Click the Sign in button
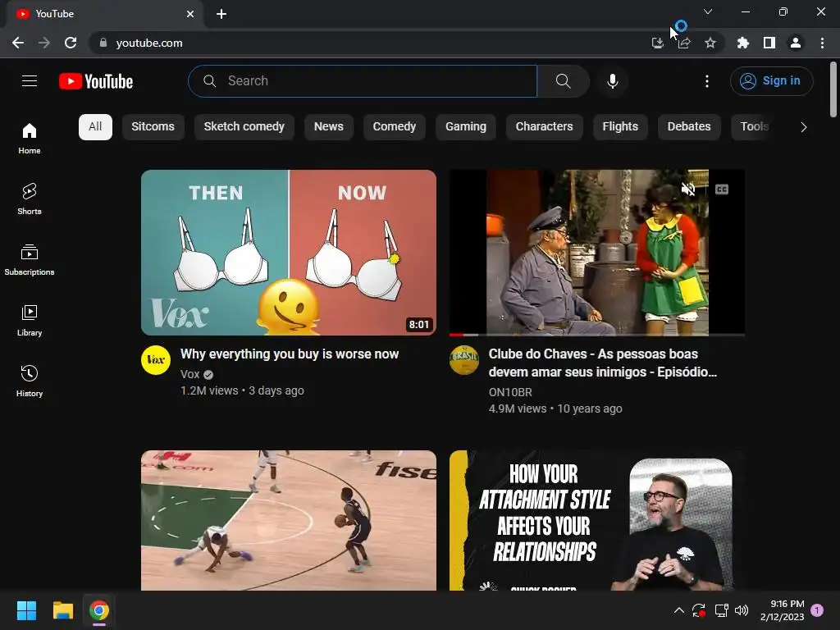The height and width of the screenshot is (630, 840). [771, 81]
